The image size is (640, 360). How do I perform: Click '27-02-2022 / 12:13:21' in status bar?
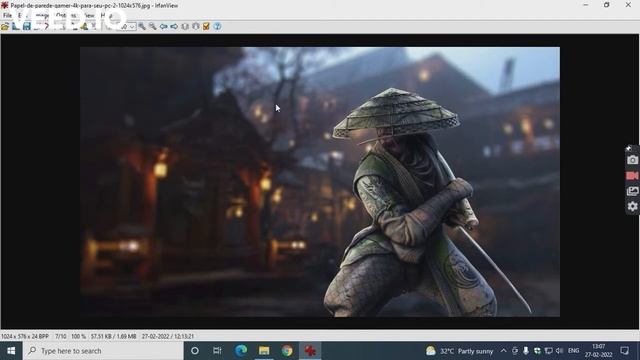pyautogui.click(x=168, y=337)
